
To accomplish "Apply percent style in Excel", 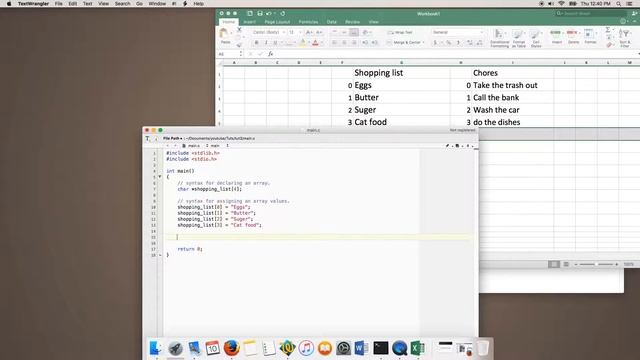I will [448, 42].
